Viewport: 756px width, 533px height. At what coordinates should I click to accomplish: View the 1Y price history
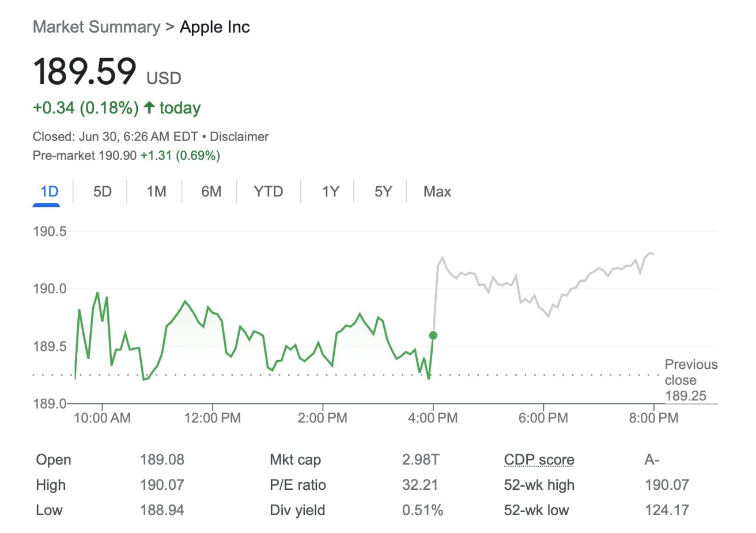(330, 191)
